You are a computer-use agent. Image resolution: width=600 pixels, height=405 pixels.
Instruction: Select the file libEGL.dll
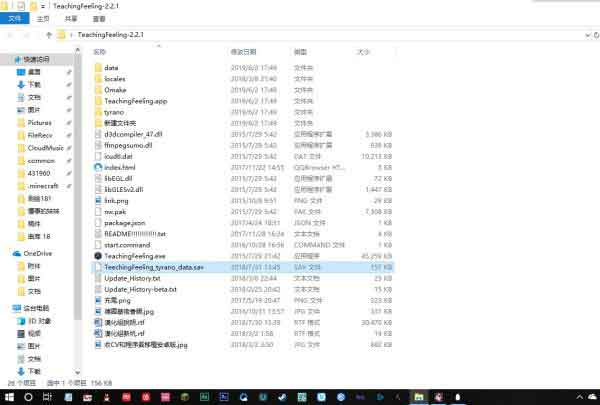pyautogui.click(x=118, y=178)
